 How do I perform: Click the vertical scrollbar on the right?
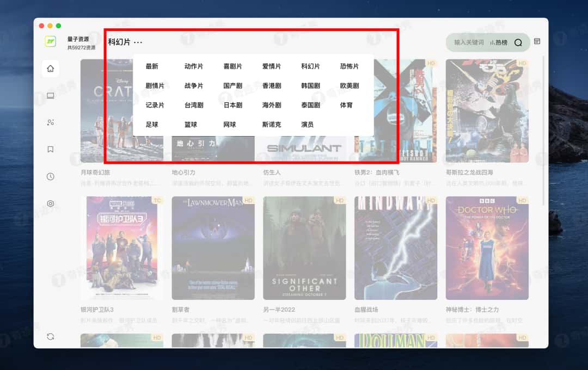pos(543,131)
